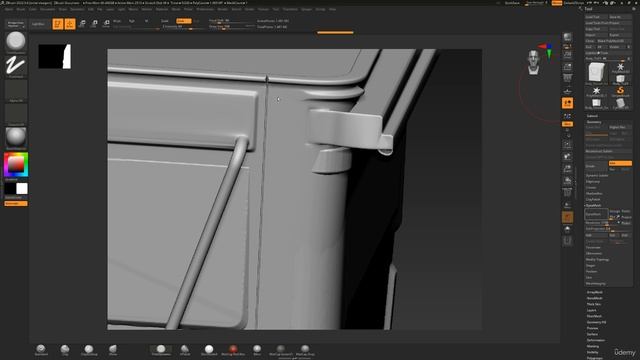Click the Draw Size slider
640x360 pixels.
[x=231, y=27]
